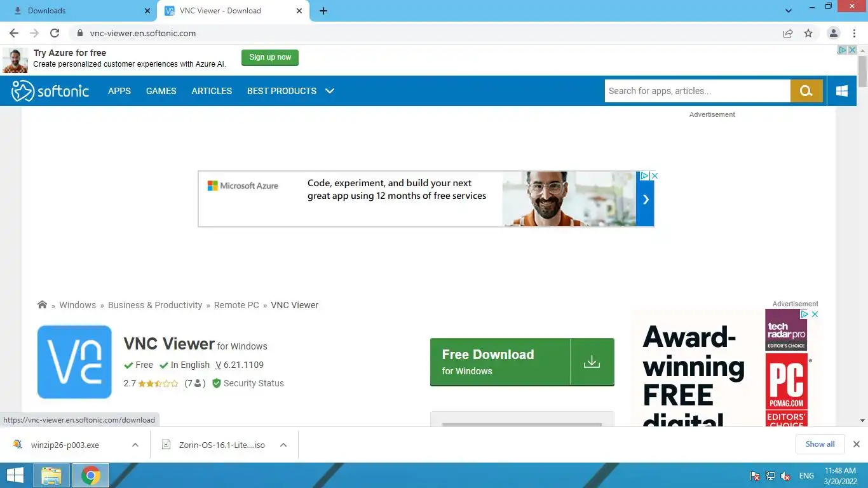Click the browser forward arrow
Screen dimensions: 868x488
[34, 33]
